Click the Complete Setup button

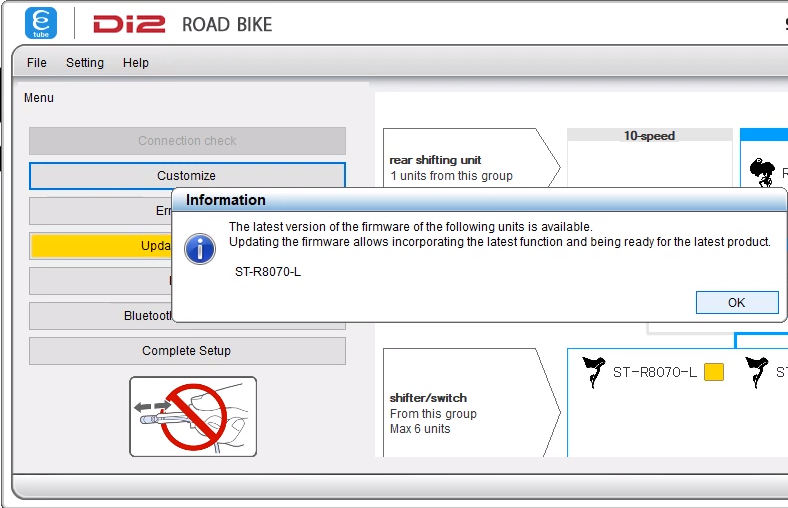pyautogui.click(x=187, y=351)
